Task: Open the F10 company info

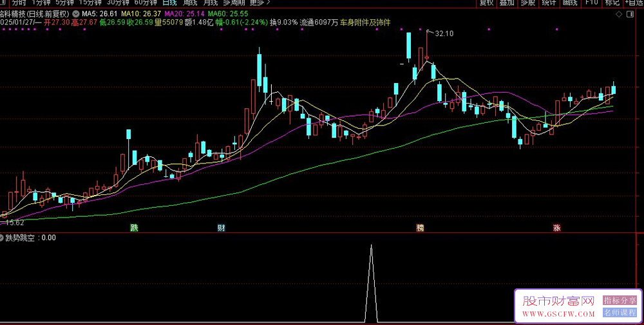Action: click(x=591, y=3)
